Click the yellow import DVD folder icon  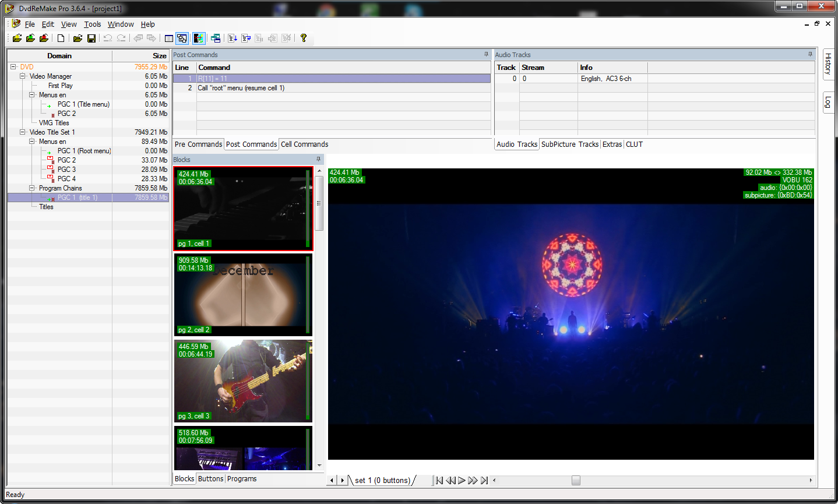[x=17, y=38]
